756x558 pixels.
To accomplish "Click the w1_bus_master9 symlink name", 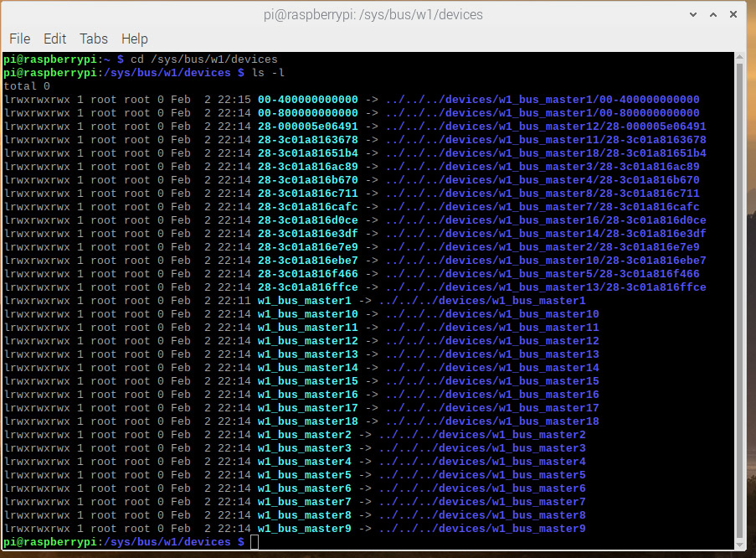I will 304,529.
